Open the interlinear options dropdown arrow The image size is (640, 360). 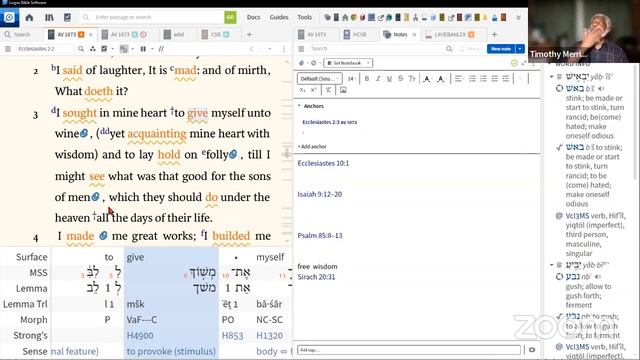coord(132,49)
